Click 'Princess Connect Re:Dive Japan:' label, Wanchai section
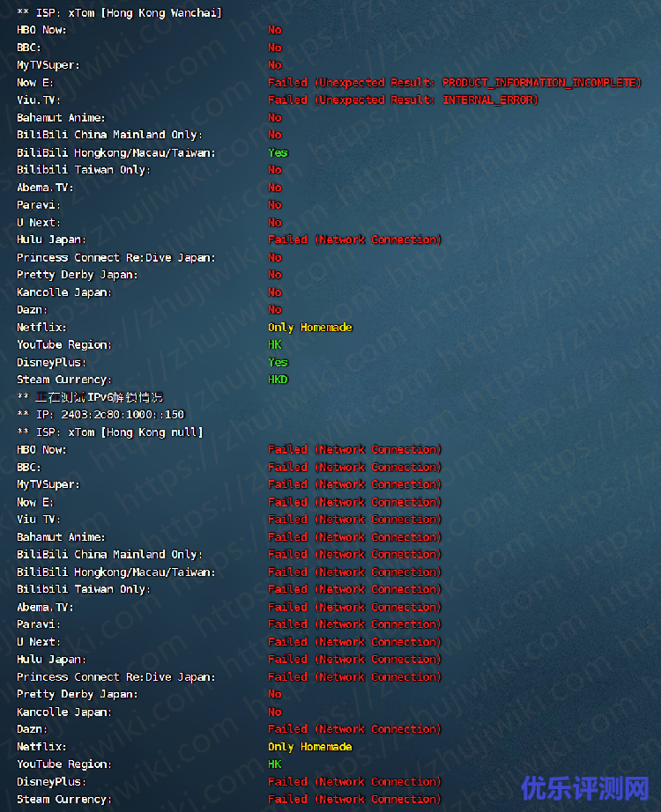 116,257
